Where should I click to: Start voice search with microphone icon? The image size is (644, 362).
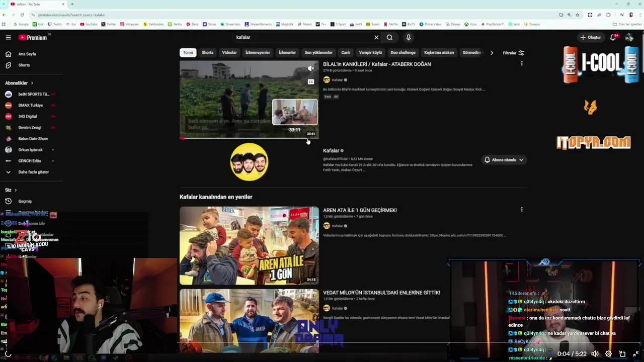[409, 37]
